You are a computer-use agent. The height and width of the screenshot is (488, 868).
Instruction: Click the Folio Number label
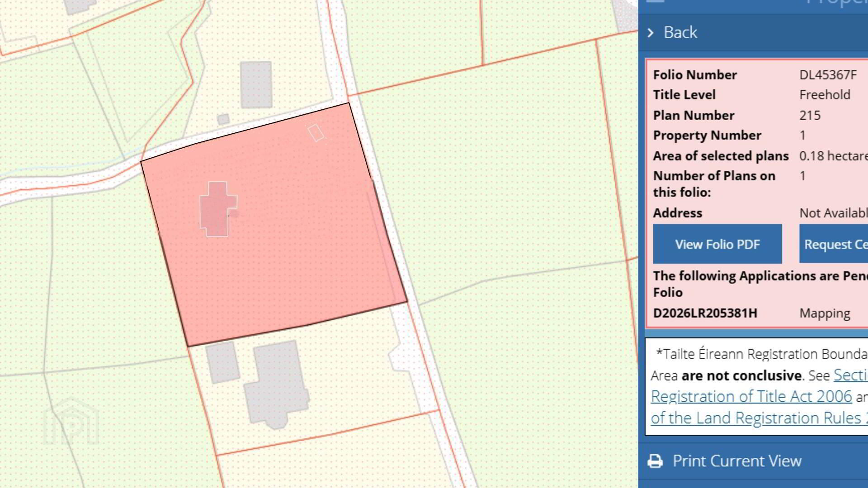point(694,75)
